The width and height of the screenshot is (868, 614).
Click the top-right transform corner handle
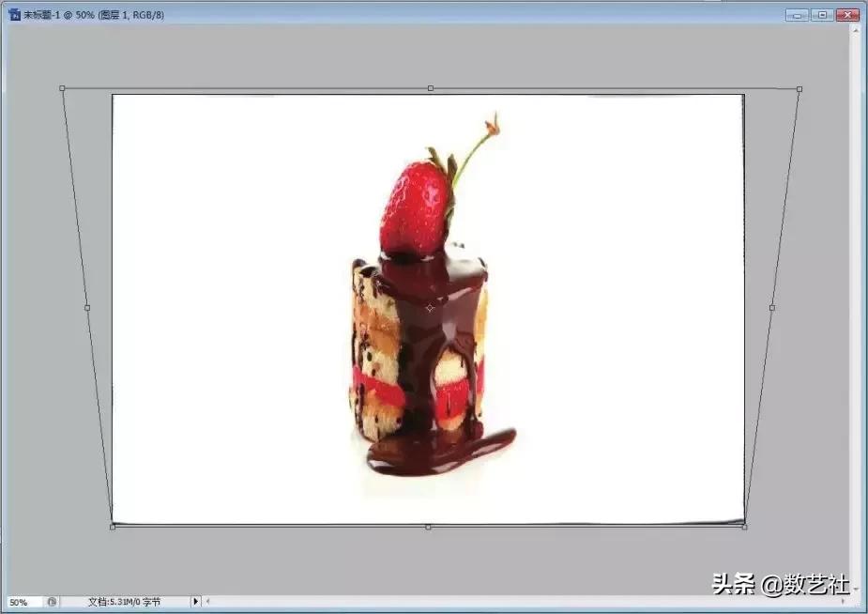pos(799,88)
